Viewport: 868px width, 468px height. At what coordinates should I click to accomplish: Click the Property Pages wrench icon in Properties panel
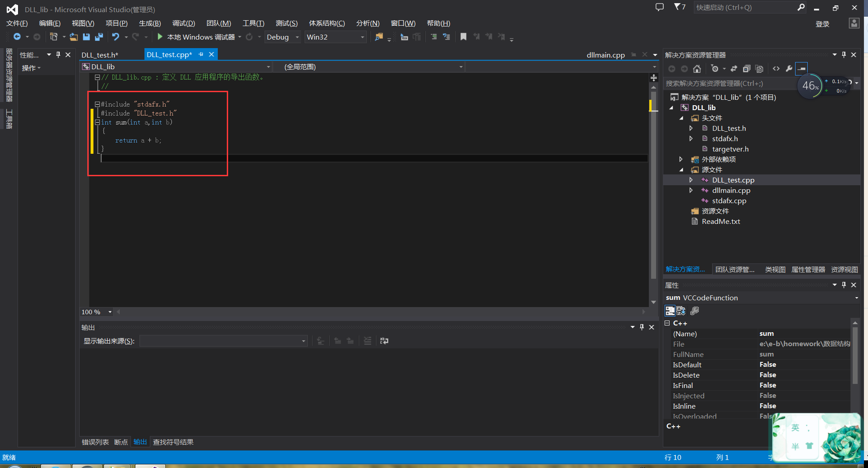coord(695,311)
